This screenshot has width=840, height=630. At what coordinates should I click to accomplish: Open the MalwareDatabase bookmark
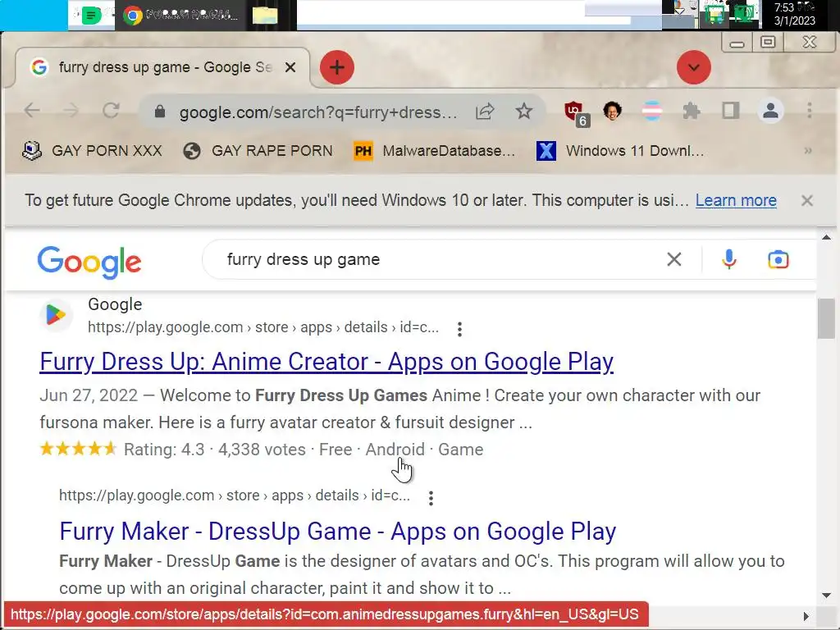[435, 151]
